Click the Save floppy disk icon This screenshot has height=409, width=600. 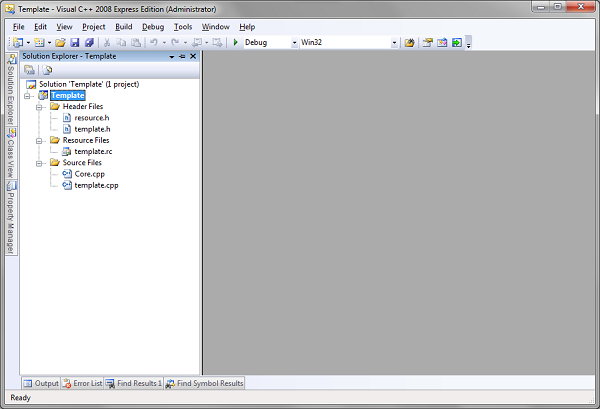coord(75,42)
